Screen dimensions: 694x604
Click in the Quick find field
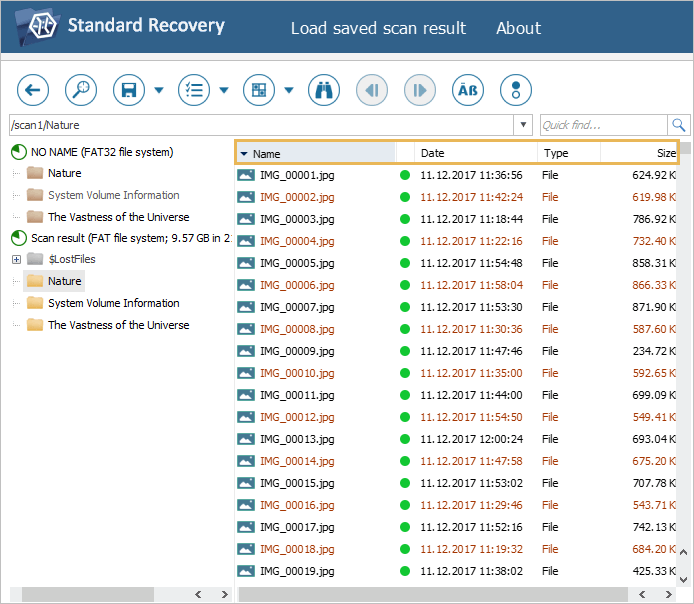click(603, 125)
